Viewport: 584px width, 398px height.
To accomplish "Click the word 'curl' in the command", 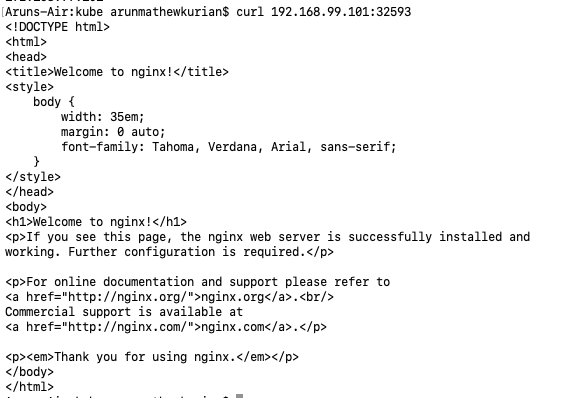I will [x=250, y=12].
